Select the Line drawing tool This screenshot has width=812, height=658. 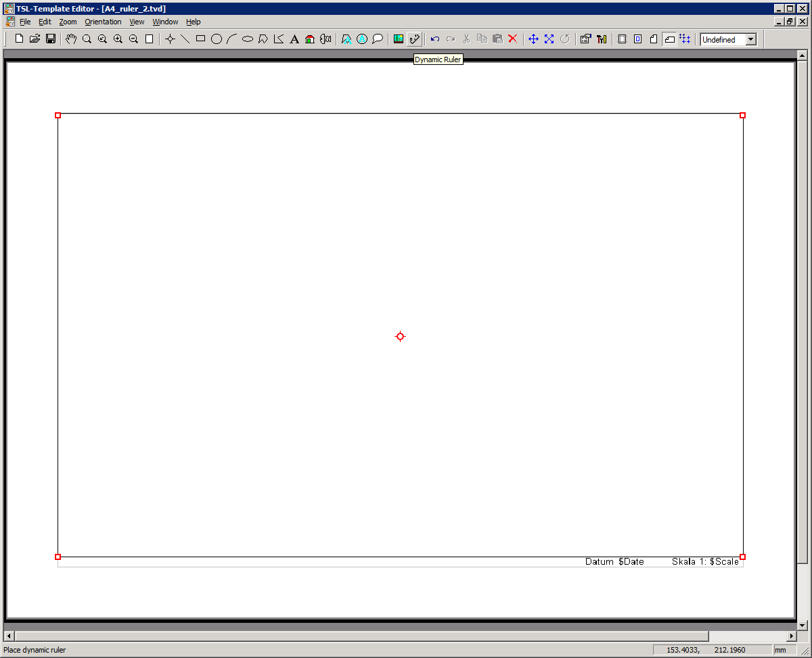pos(185,39)
